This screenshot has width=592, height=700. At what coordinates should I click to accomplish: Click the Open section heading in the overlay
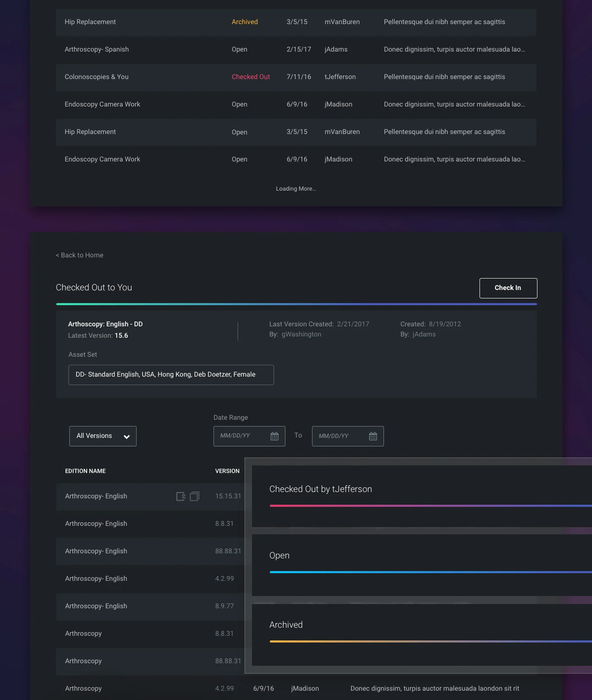pyautogui.click(x=280, y=555)
